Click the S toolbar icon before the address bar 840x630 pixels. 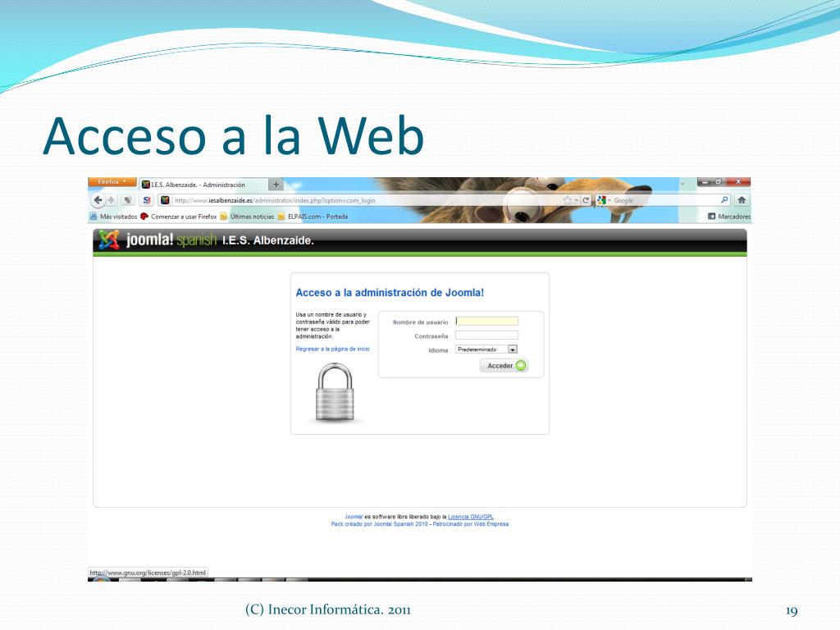coord(146,200)
